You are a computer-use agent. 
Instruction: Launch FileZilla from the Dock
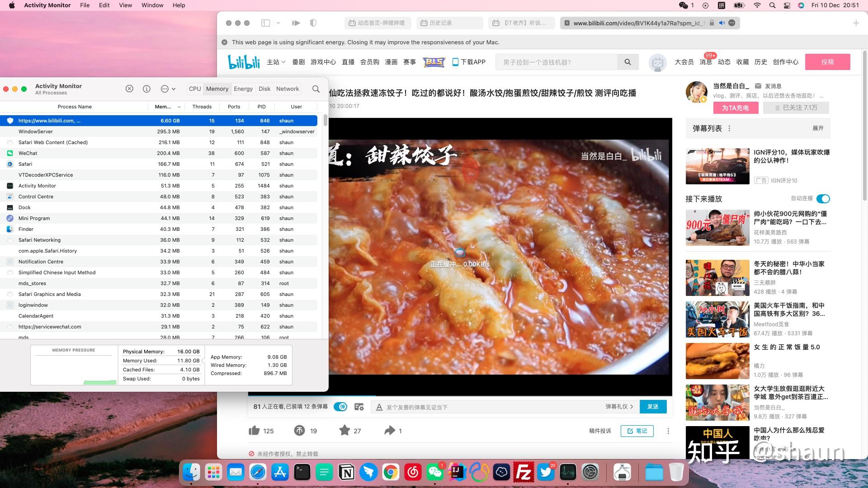(524, 473)
